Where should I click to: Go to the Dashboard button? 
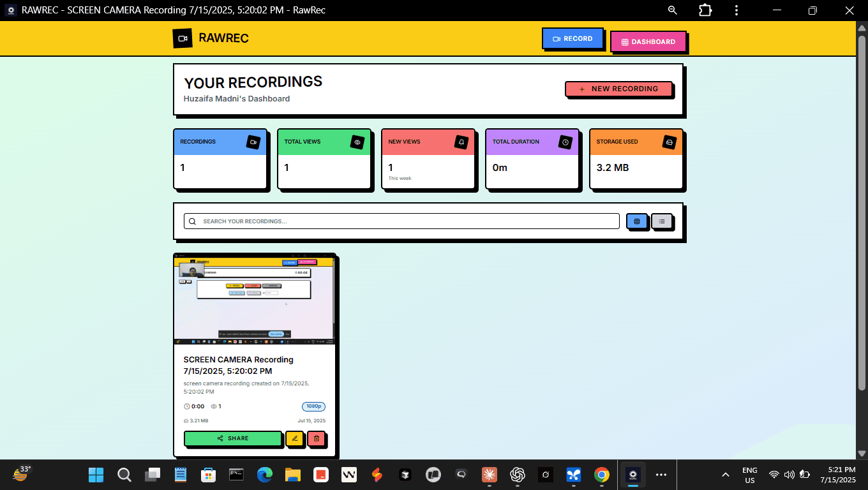pos(648,41)
